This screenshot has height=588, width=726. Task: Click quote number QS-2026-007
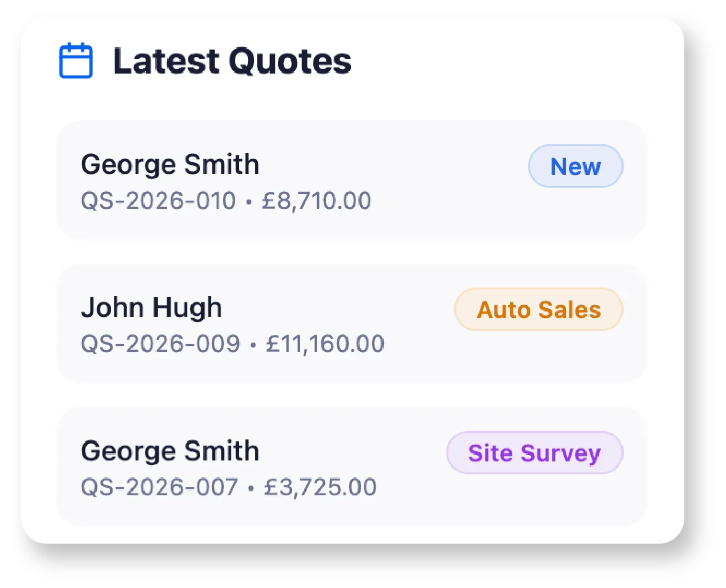159,487
